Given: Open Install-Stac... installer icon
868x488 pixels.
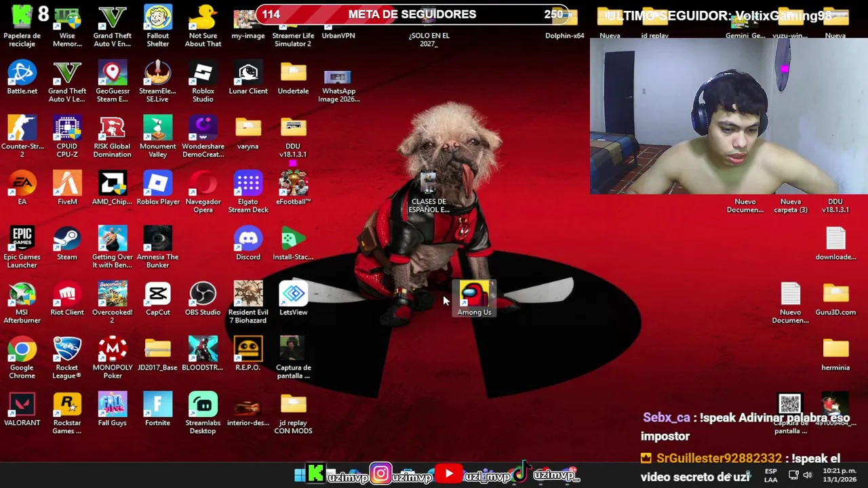Looking at the screenshot, I should tap(293, 244).
